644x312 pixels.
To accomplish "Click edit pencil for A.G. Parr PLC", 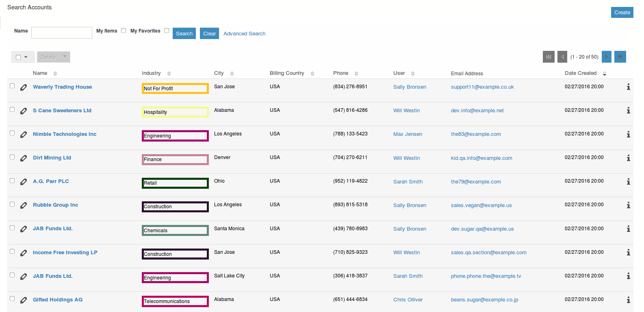I will tap(24, 182).
